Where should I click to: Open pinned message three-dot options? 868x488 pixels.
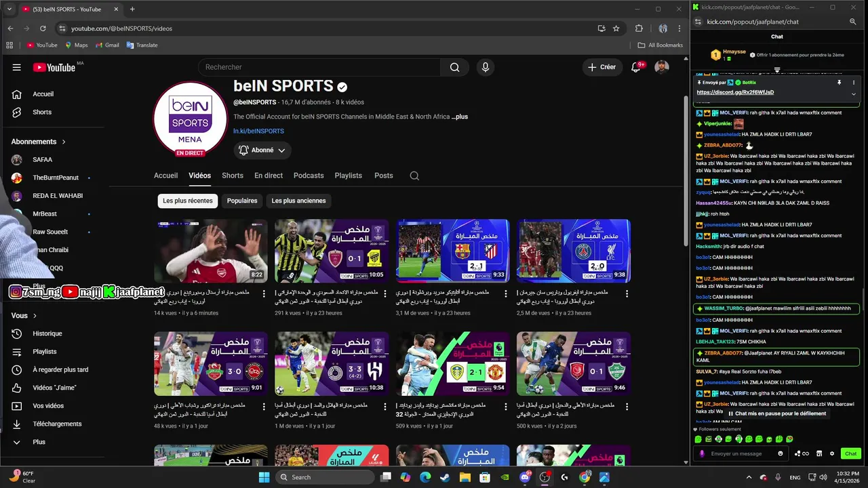(x=854, y=83)
